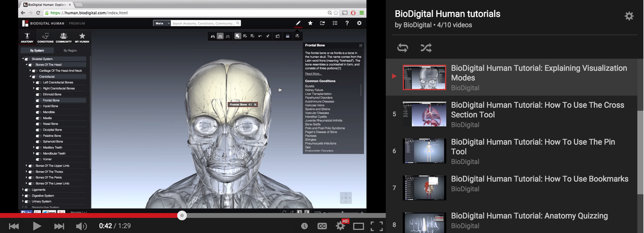The width and height of the screenshot is (644, 233).
Task: Open Chrome hamburger menu
Action: click(x=362, y=12)
